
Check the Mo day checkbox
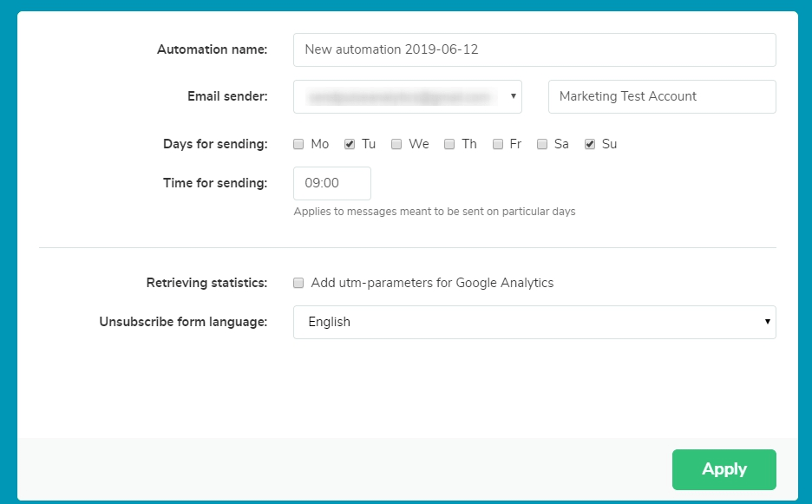click(x=298, y=145)
